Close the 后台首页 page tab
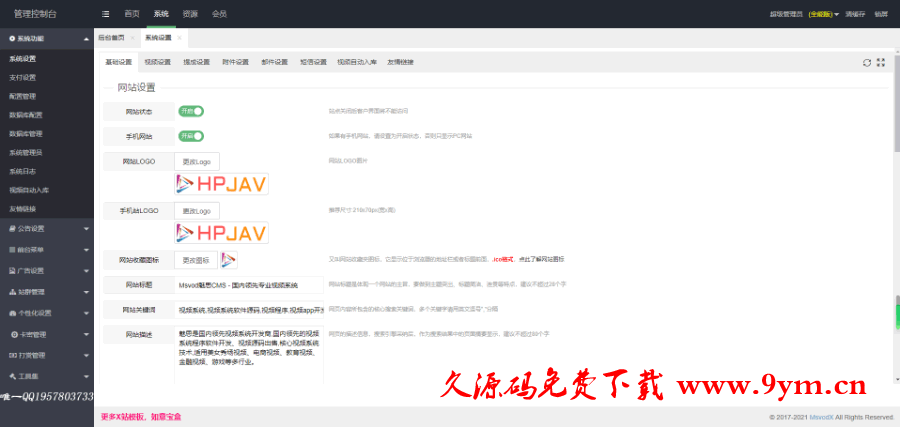 pyautogui.click(x=132, y=37)
